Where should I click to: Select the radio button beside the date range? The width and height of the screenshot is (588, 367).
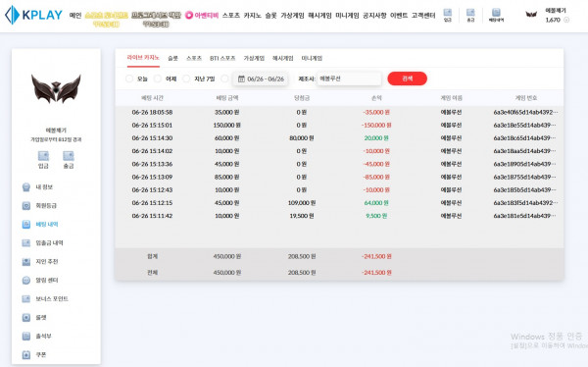tap(224, 79)
